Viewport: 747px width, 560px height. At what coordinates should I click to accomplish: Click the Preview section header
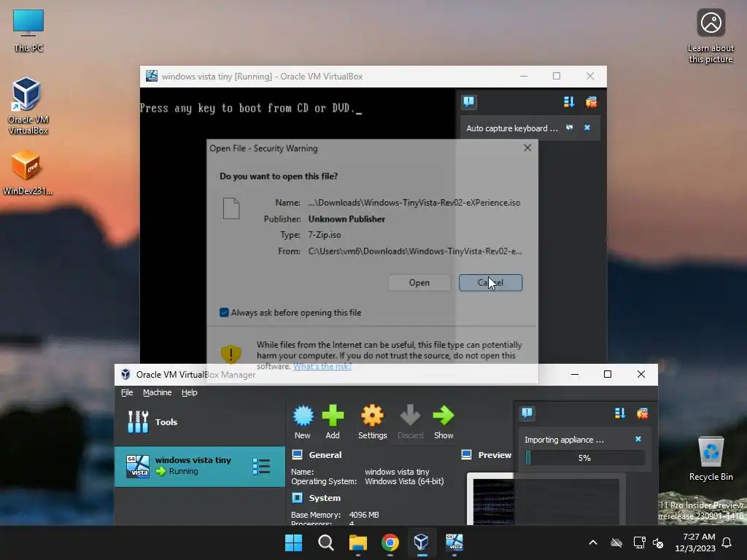[495, 455]
